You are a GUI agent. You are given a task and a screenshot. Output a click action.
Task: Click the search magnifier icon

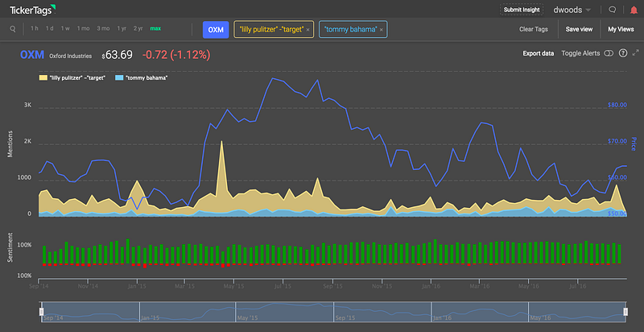pos(13,29)
